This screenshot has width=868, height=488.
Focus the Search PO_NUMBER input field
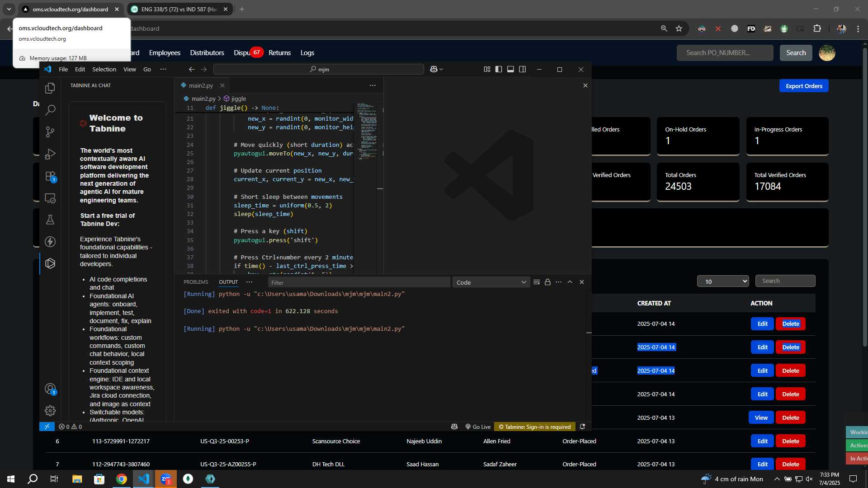[x=725, y=53]
